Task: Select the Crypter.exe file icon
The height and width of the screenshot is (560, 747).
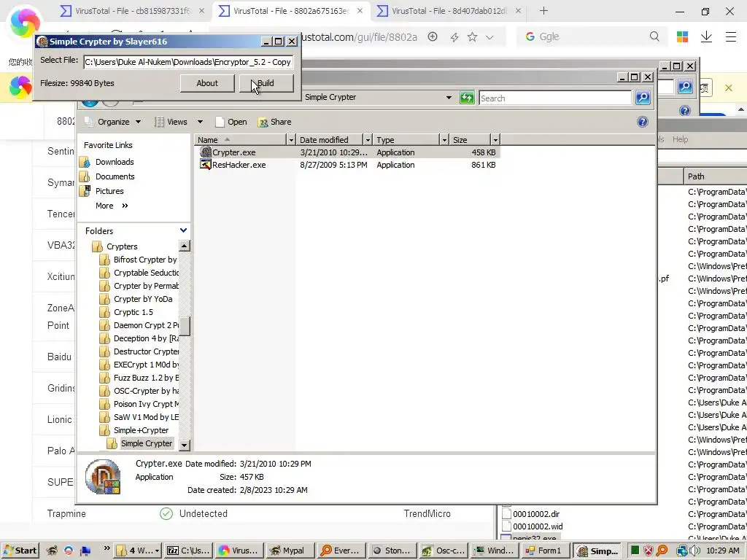Action: 206,152
